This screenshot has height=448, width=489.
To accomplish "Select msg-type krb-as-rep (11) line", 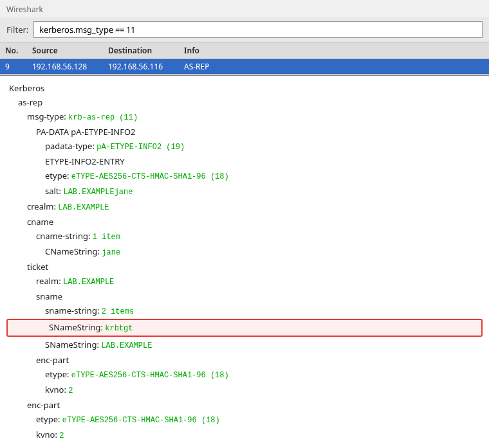I will point(82,117).
